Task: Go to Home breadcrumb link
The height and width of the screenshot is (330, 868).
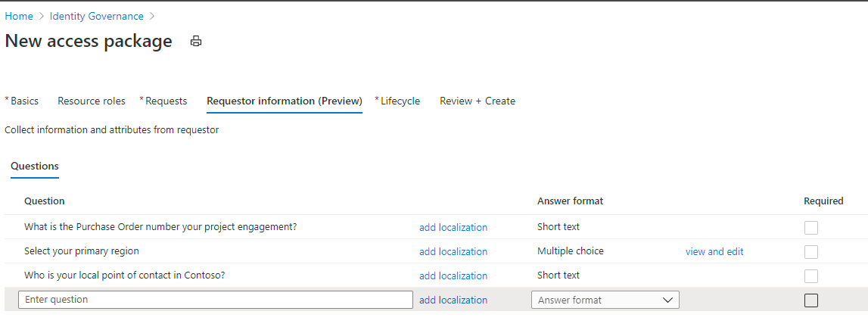Action: 19,16
